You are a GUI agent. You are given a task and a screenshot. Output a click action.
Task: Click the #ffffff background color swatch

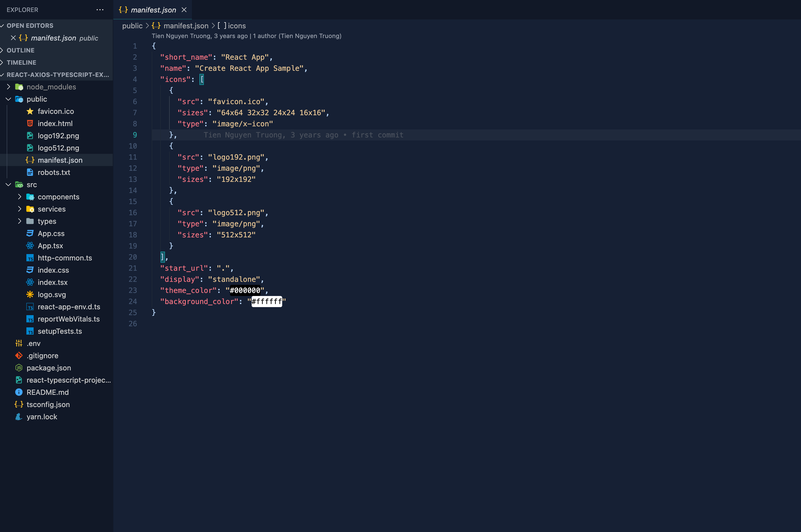click(266, 301)
